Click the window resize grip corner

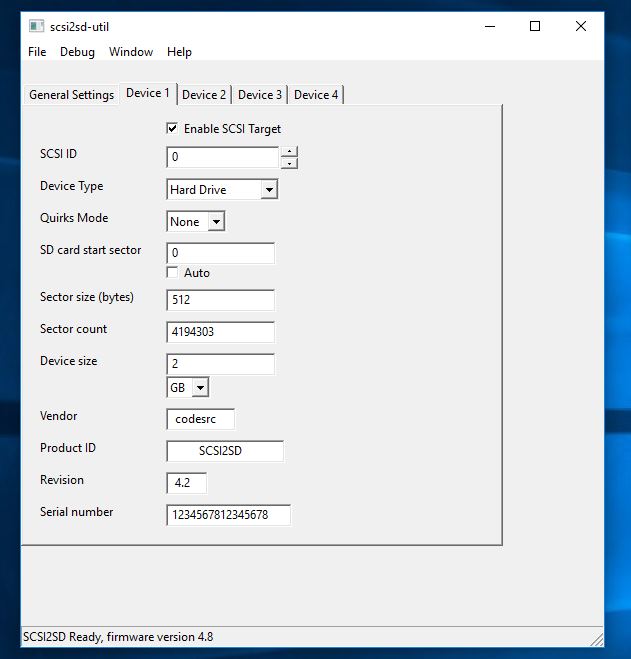click(x=597, y=639)
